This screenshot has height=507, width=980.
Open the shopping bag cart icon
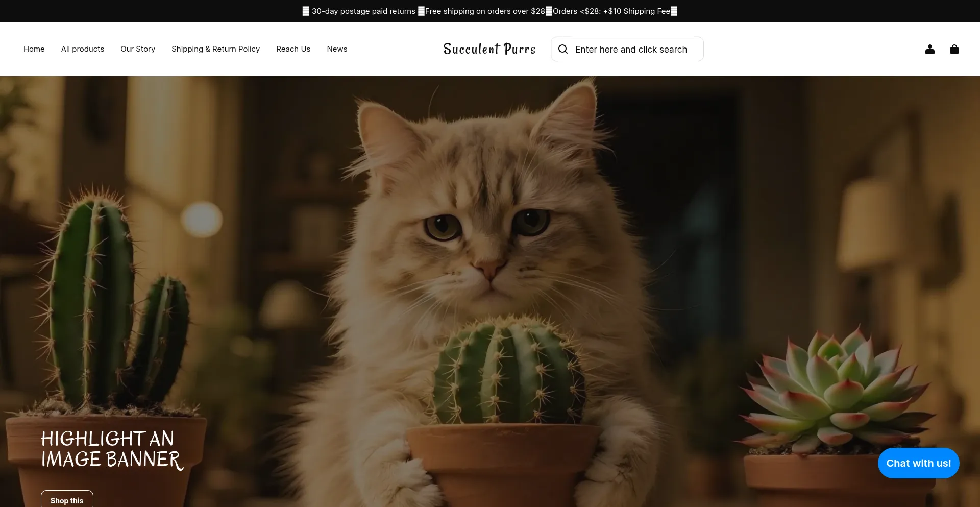coord(954,49)
